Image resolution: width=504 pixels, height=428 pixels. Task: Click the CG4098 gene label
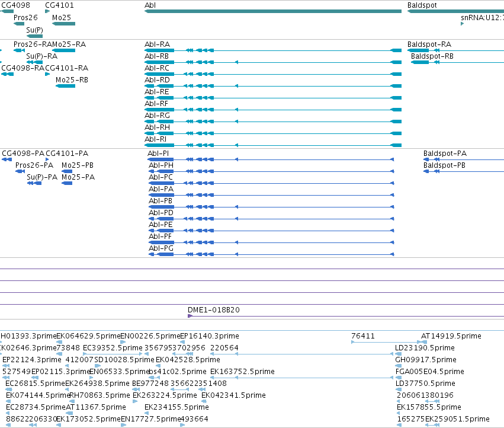click(x=16, y=5)
